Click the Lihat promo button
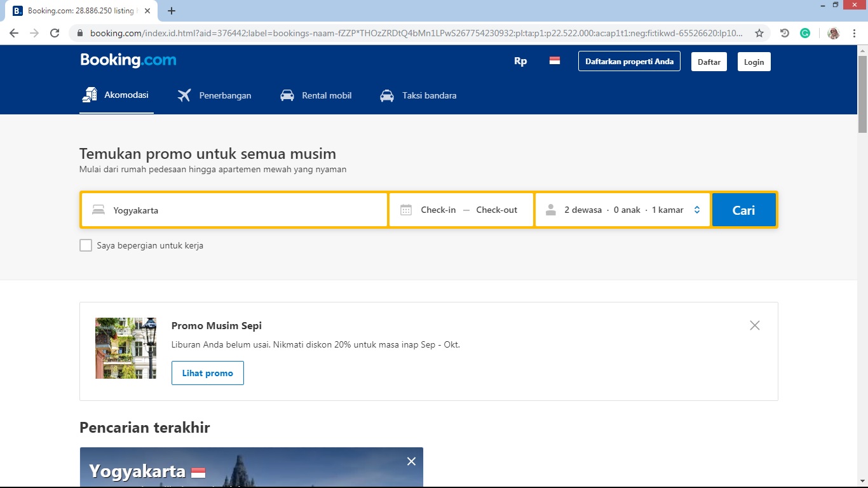This screenshot has height=488, width=868. coord(208,373)
